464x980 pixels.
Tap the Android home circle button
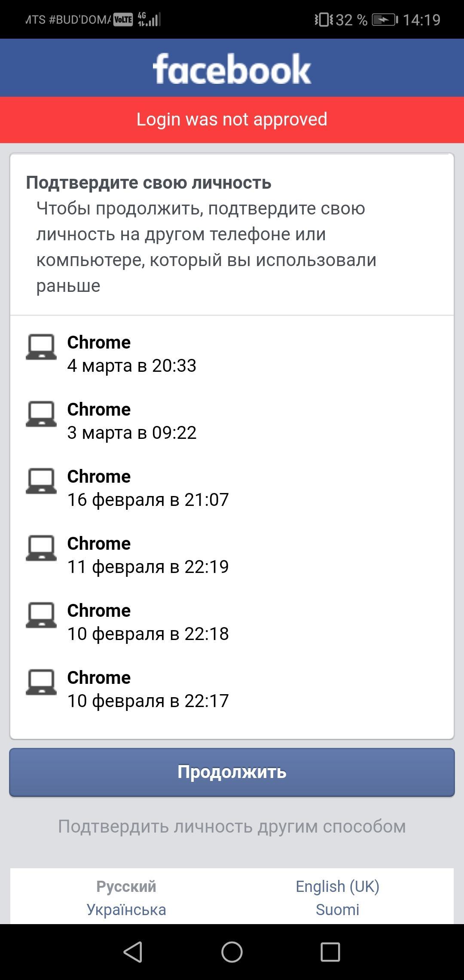232,952
